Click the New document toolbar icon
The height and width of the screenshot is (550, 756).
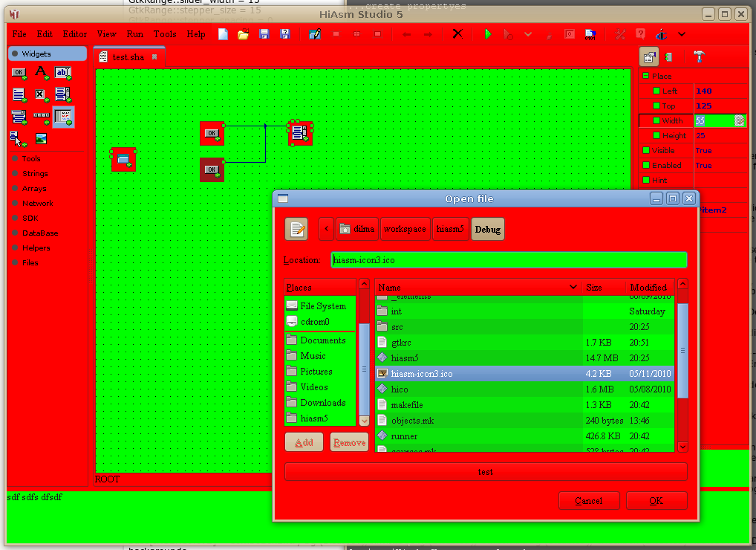point(223,34)
